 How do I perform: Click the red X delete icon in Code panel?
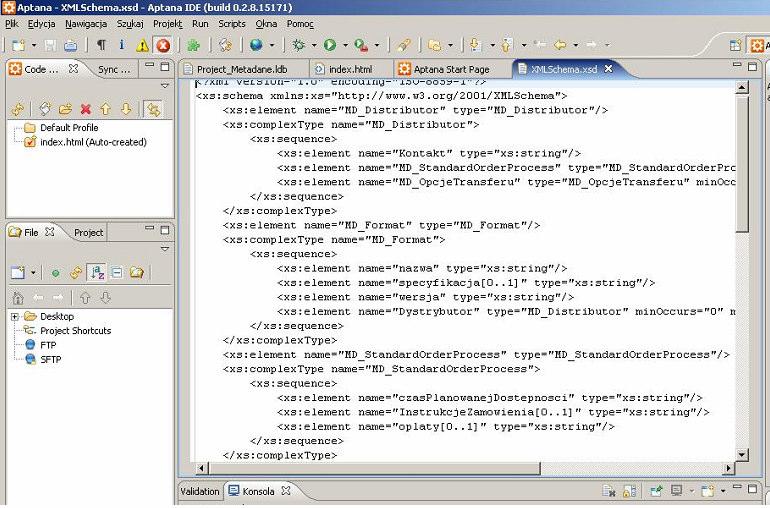[x=85, y=109]
